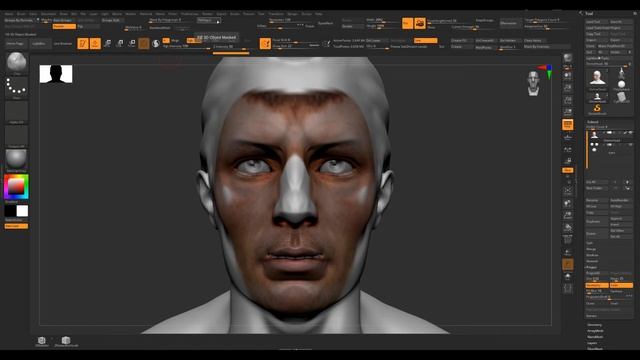Toggle visibility eye of the eyes subtool
Viewport: 640px width, 360px height.
631,144
